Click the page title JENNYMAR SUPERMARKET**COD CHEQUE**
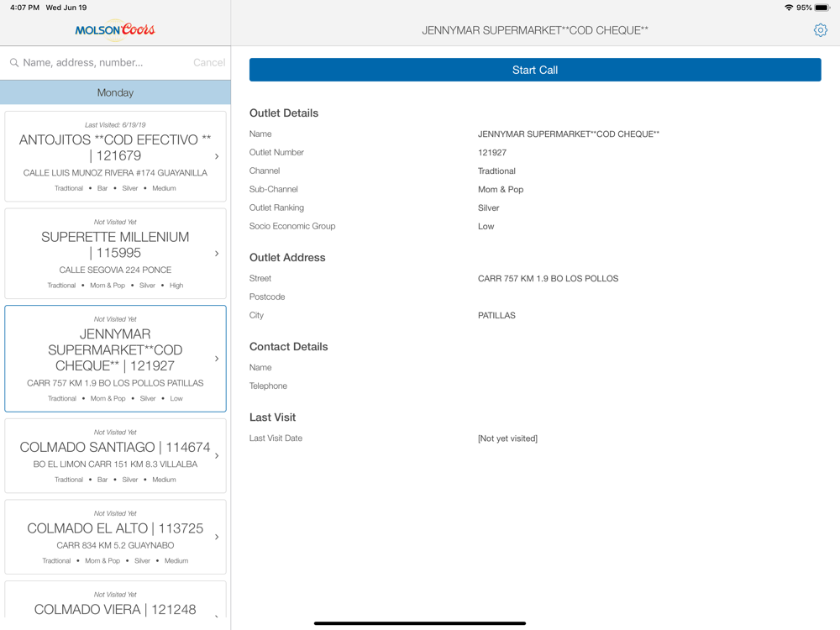 click(534, 30)
